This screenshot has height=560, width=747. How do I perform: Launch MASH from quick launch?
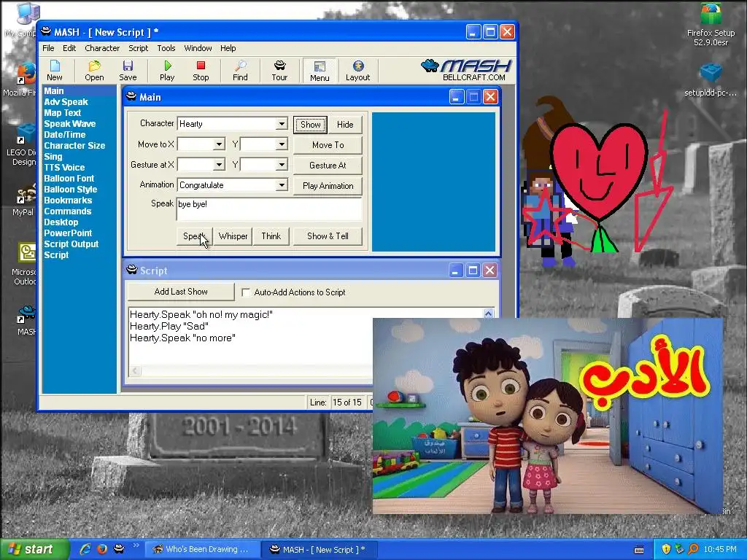coord(119,549)
